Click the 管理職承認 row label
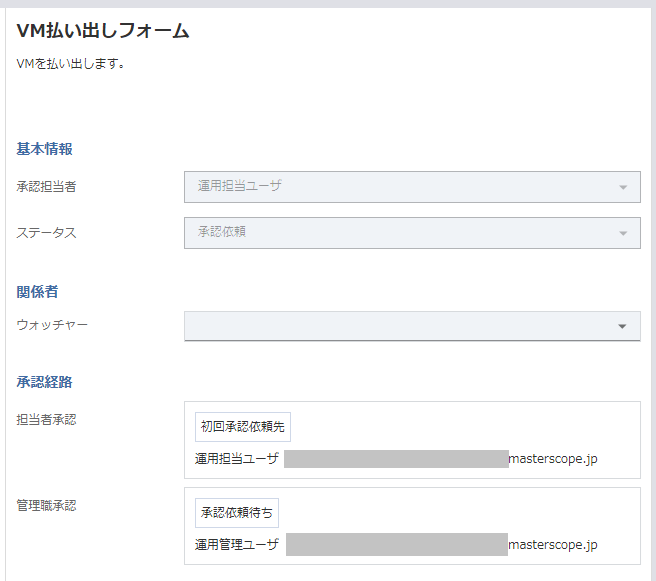 pos(46,505)
